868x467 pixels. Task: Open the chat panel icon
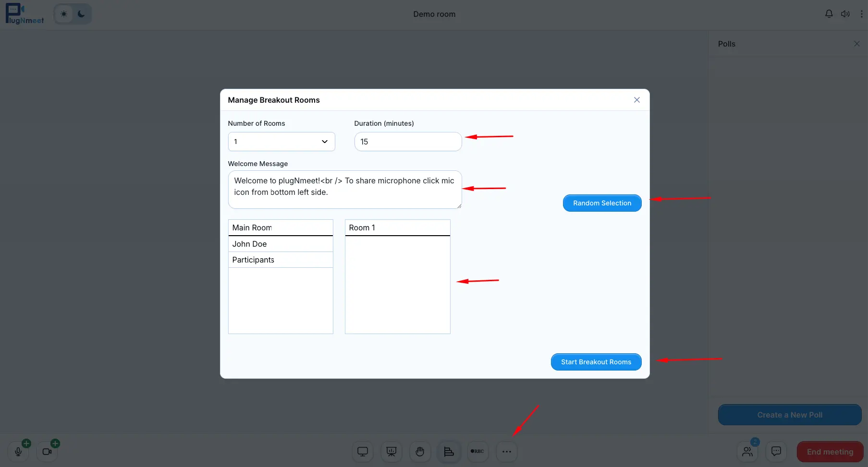point(776,452)
